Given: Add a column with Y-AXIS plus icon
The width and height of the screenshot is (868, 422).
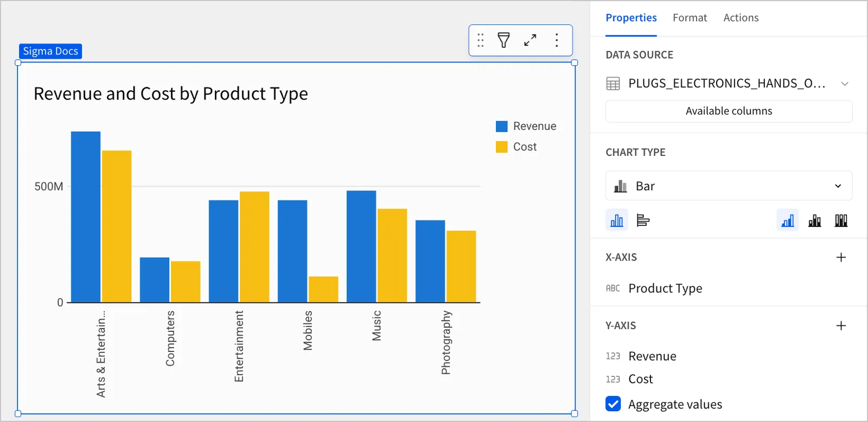Looking at the screenshot, I should point(841,326).
